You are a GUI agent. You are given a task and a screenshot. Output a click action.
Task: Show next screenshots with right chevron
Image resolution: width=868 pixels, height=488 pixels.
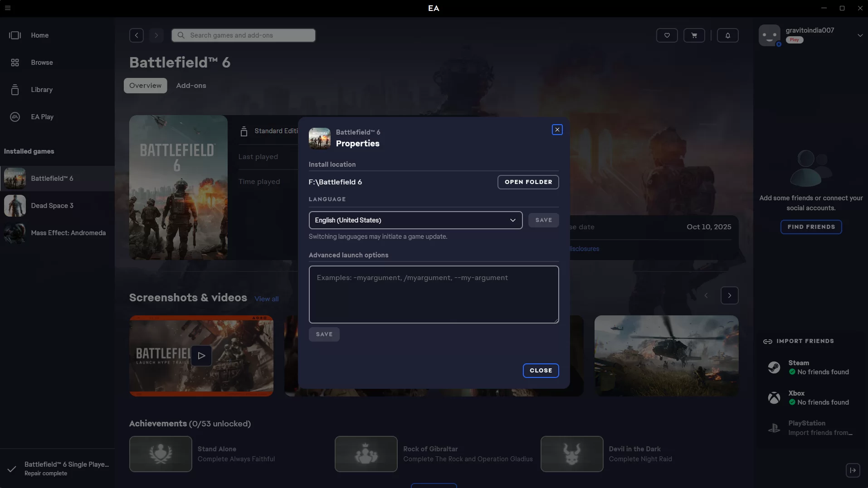click(729, 295)
